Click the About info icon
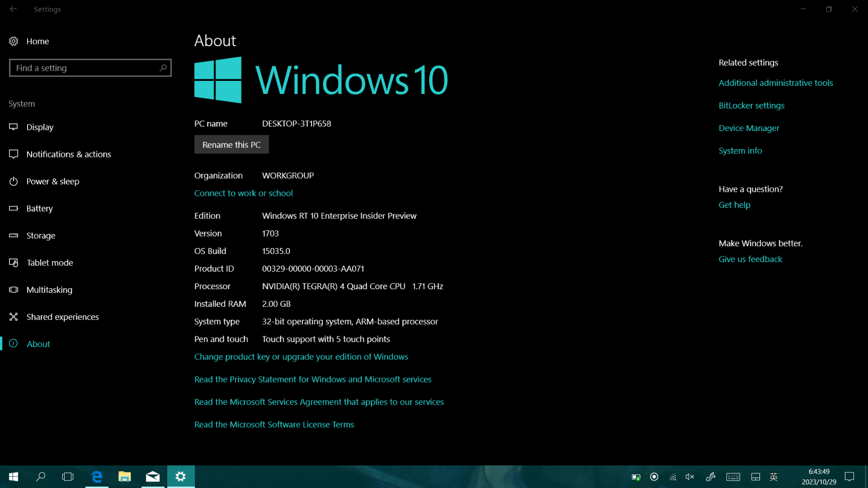 (x=14, y=343)
